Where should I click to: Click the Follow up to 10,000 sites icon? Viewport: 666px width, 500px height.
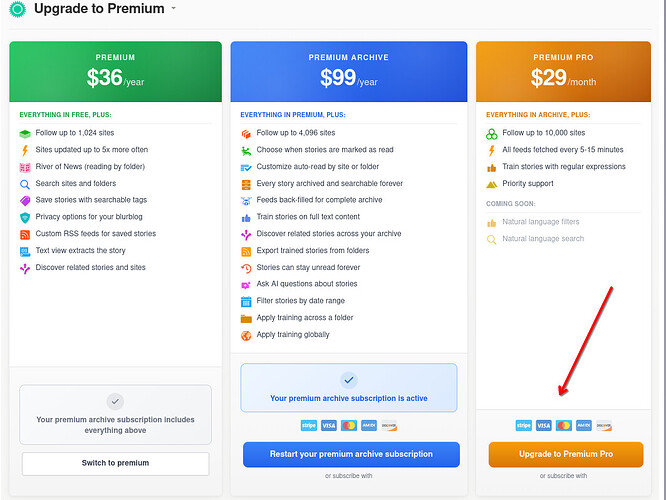(491, 133)
